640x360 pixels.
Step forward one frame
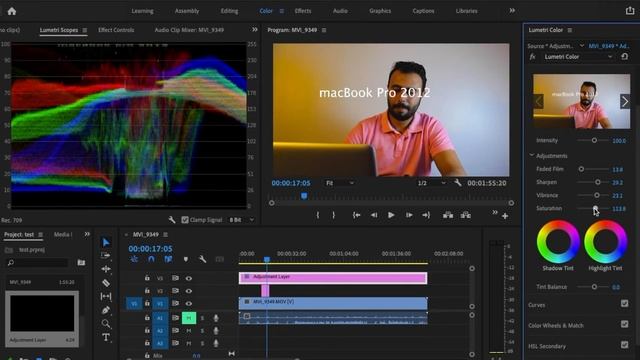pyautogui.click(x=409, y=215)
